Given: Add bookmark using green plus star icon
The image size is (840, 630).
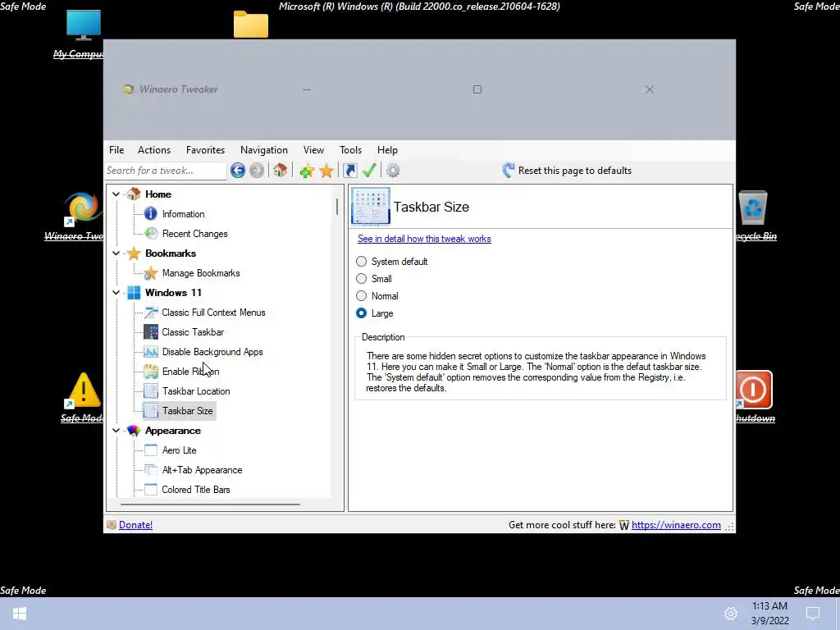Looking at the screenshot, I should [x=307, y=171].
